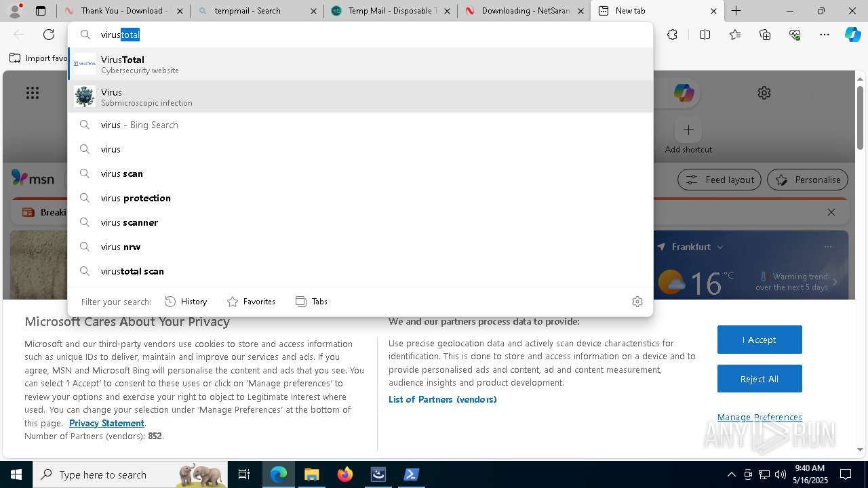Open PowerShell from the taskbar
The height and width of the screenshot is (488, 868).
pos(411,474)
